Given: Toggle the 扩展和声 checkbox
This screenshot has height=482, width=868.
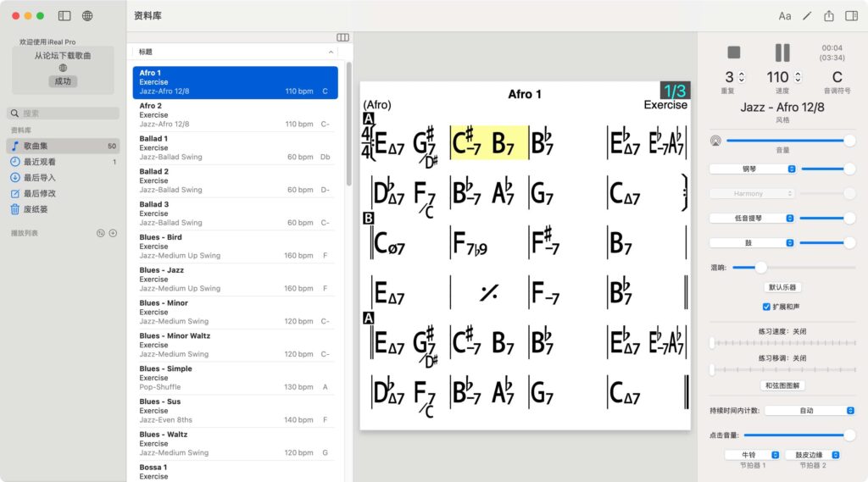Looking at the screenshot, I should pos(766,307).
